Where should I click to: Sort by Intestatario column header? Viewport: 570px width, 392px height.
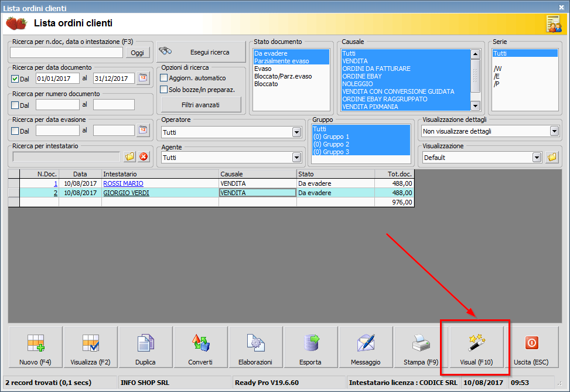[160, 174]
